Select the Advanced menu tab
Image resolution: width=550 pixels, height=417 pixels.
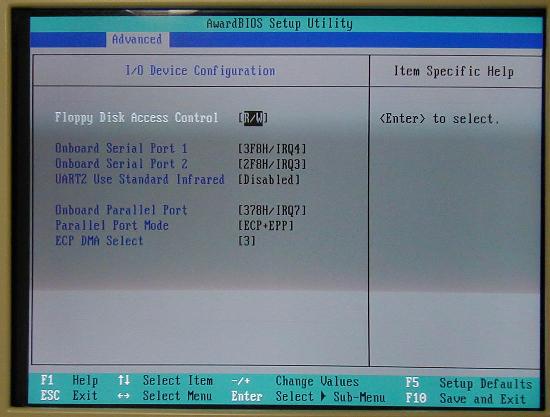(137, 39)
